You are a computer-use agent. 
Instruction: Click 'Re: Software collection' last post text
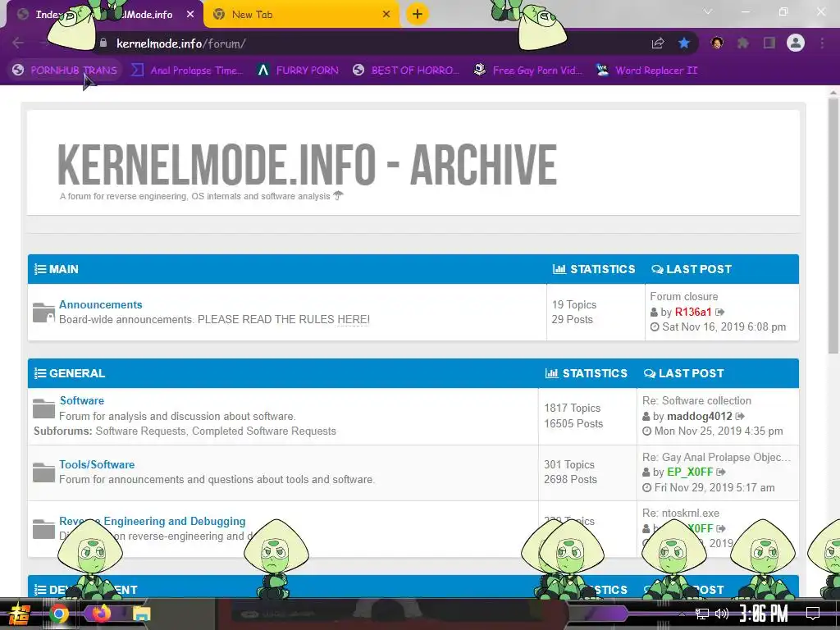(x=696, y=400)
